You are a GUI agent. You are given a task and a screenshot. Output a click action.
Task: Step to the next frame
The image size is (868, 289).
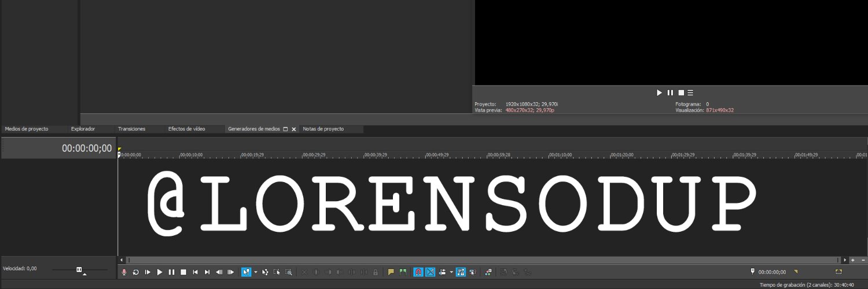point(230,272)
